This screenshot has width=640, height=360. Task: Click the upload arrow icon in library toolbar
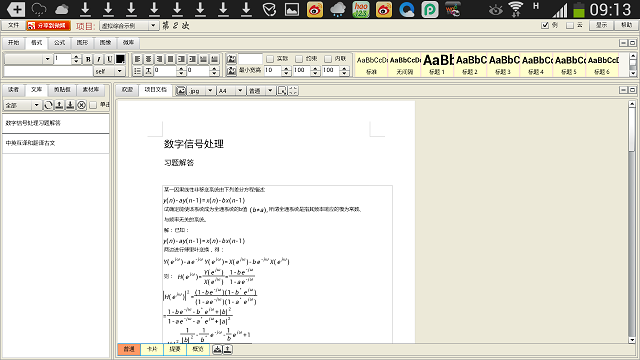click(59, 105)
